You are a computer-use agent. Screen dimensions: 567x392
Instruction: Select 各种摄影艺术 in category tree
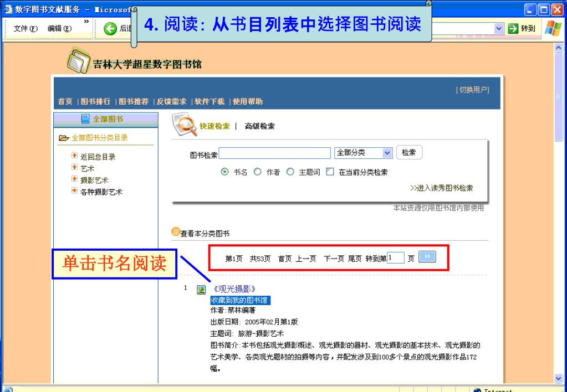pyautogui.click(x=101, y=192)
